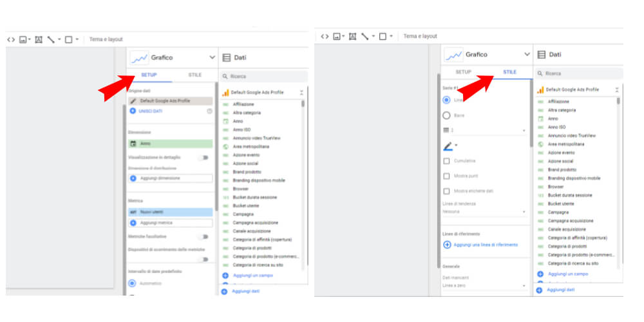Select the Linee radio button in Serie #1
The height and width of the screenshot is (322, 644).
tap(446, 100)
